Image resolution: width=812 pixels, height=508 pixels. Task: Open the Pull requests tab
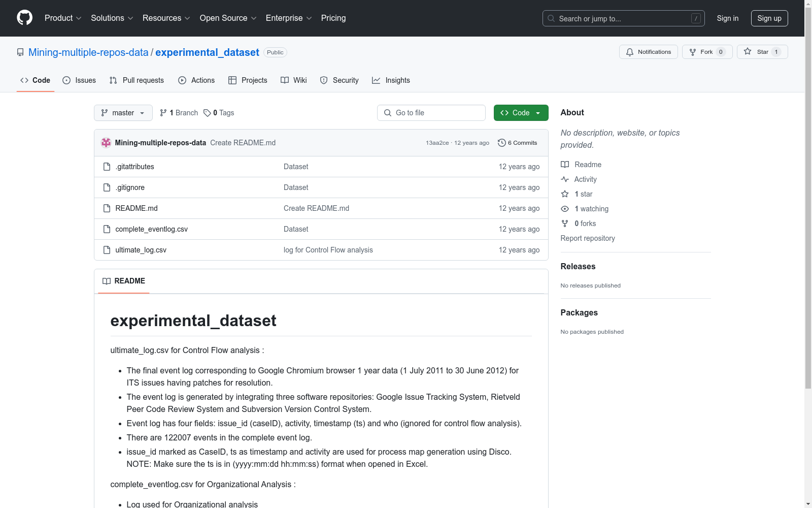click(x=137, y=80)
